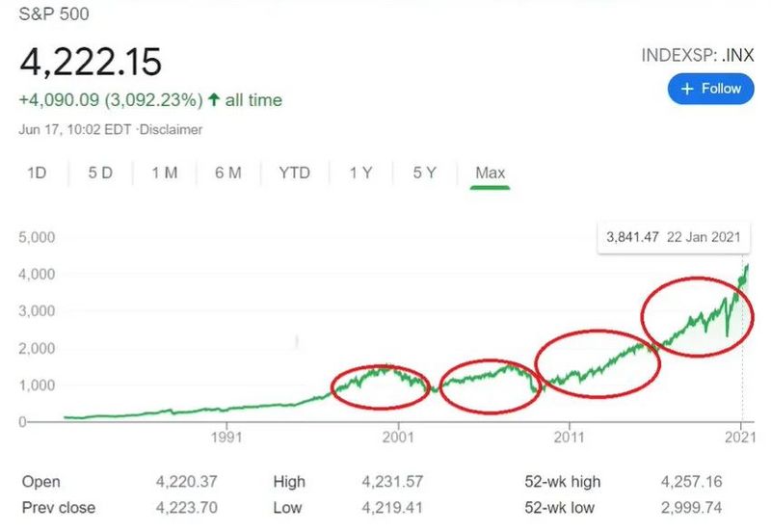Click the 1991 x-axis label
Screen dimensions: 771x532
click(226, 437)
